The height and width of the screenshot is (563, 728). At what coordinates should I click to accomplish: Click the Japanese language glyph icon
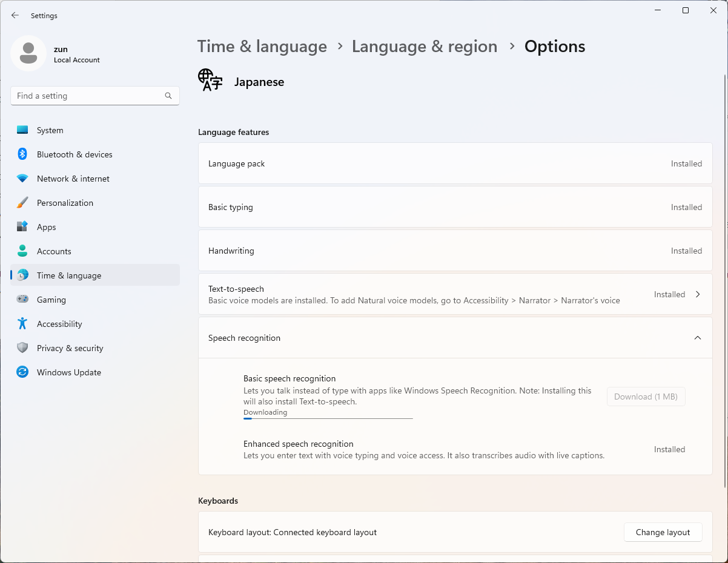tap(210, 80)
